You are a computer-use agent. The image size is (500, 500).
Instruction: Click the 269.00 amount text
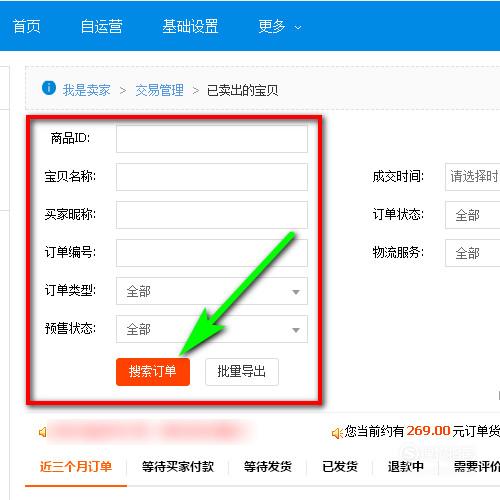[x=428, y=431]
